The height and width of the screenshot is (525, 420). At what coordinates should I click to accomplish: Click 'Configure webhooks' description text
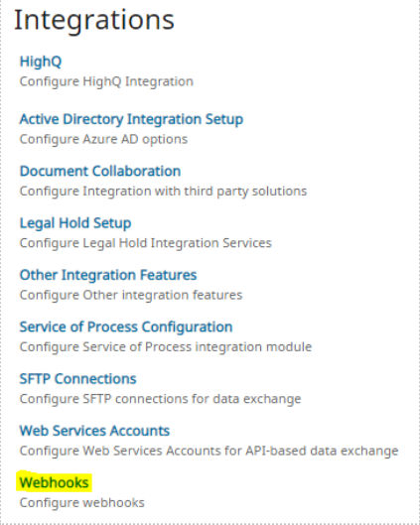82,503
